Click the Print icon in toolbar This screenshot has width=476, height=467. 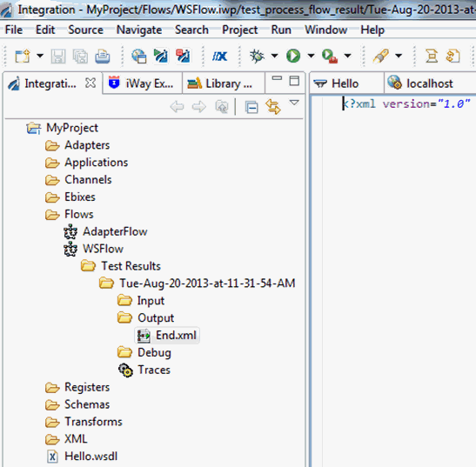(x=103, y=57)
